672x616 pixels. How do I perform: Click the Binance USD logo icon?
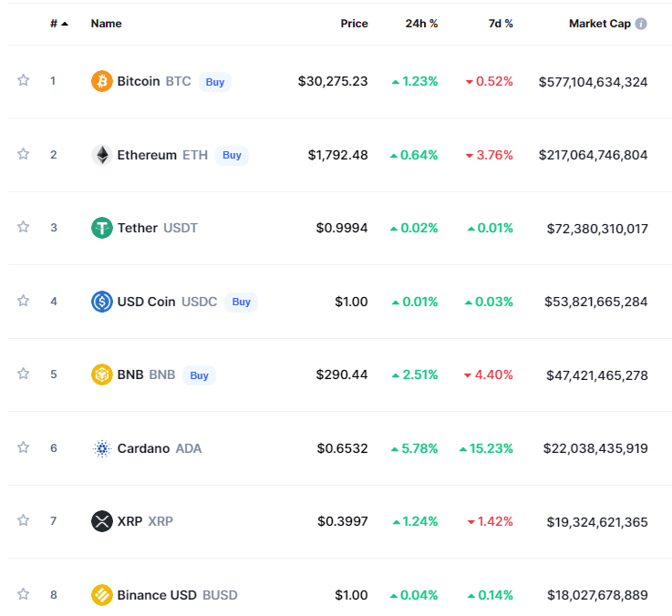[102, 595]
